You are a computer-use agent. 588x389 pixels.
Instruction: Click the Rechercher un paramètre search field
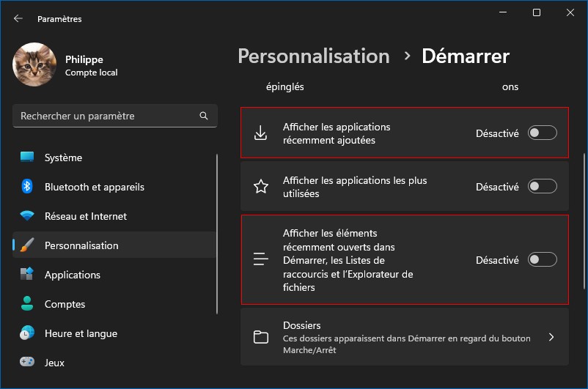(x=106, y=116)
